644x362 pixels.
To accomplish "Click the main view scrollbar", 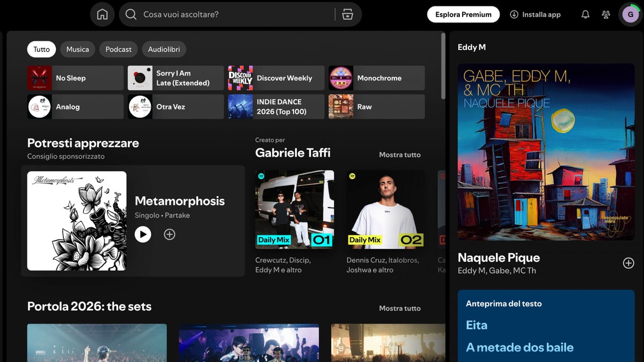I will tap(443, 66).
